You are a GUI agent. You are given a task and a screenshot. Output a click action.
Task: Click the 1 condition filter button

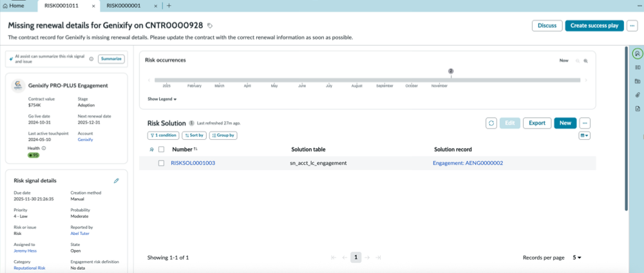pos(163,135)
